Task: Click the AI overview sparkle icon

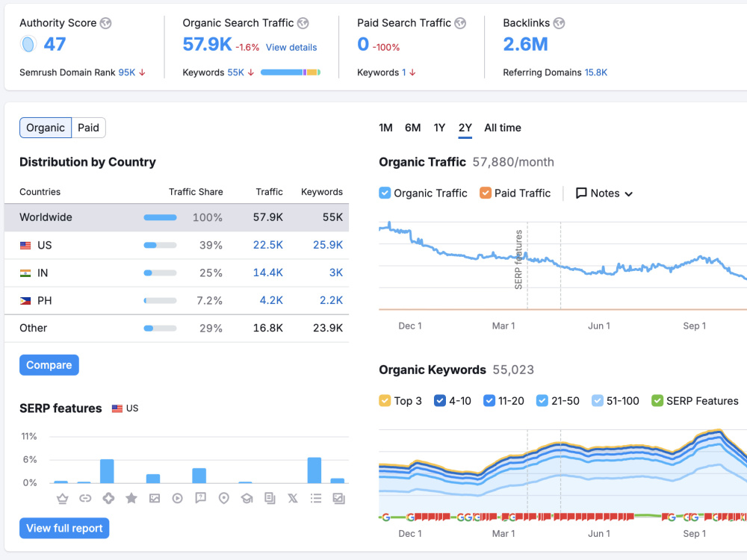Action: (x=108, y=499)
